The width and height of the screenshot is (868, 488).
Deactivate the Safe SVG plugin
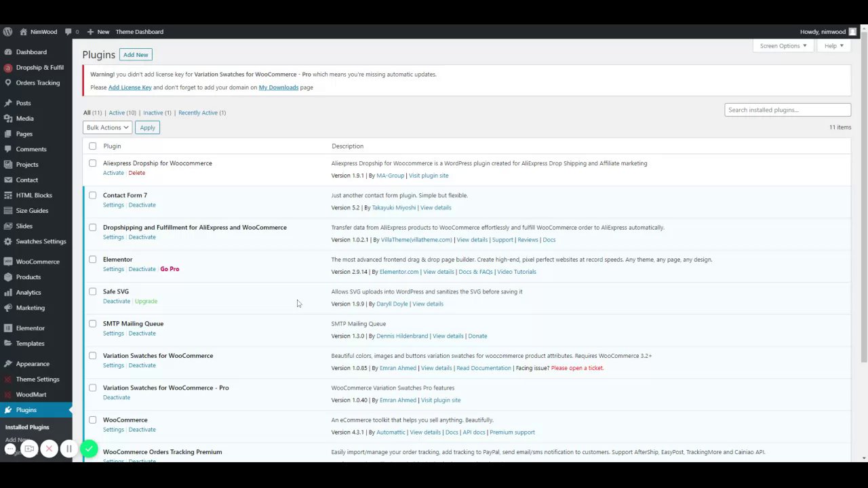(x=116, y=301)
